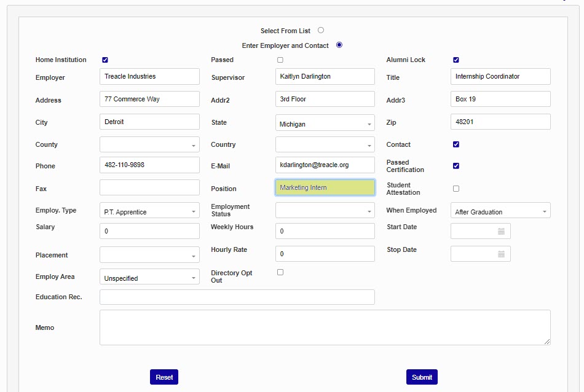Uncheck the Passed Certification checkbox
584x392 pixels.
coord(456,166)
